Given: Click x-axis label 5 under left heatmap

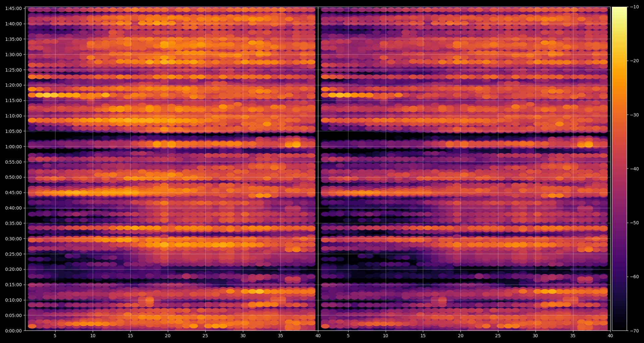Looking at the screenshot, I should (55, 336).
